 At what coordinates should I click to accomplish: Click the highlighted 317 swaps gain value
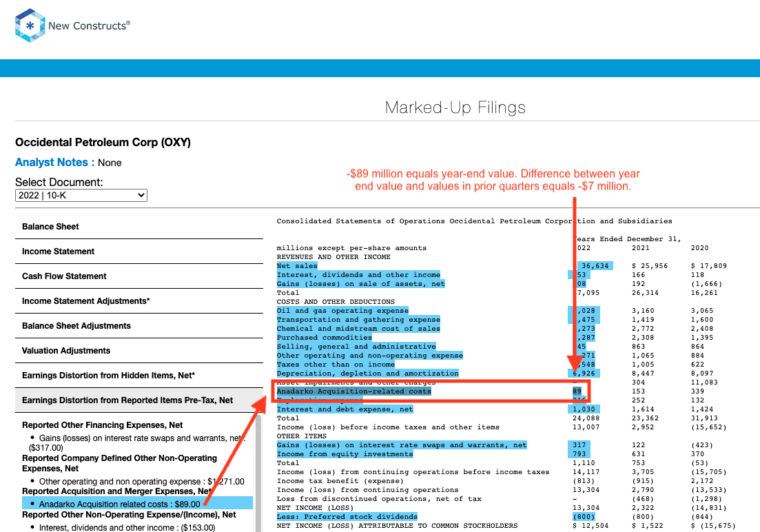pos(579,445)
